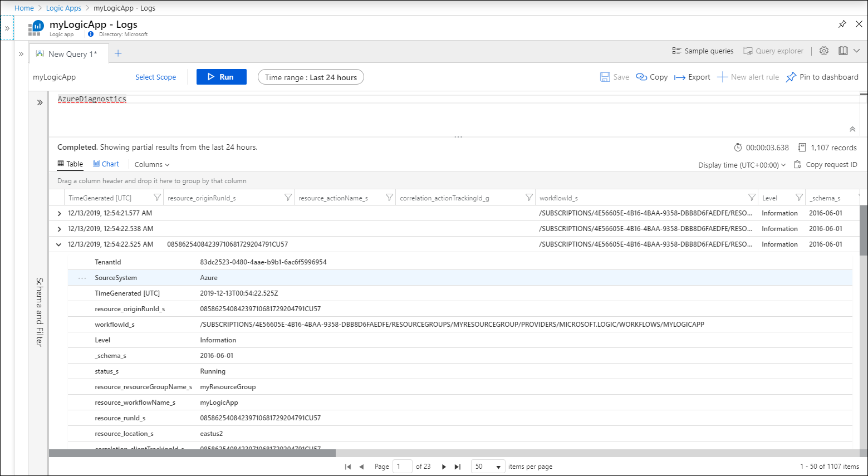Screen dimensions: 868x476
Task: Click the Run query button
Action: coord(221,77)
